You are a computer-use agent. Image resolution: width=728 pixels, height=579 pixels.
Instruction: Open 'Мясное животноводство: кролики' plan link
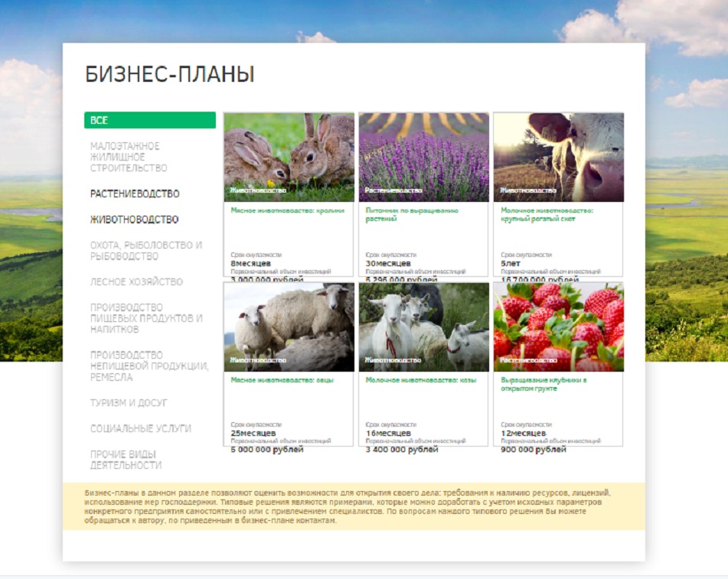[x=288, y=210]
